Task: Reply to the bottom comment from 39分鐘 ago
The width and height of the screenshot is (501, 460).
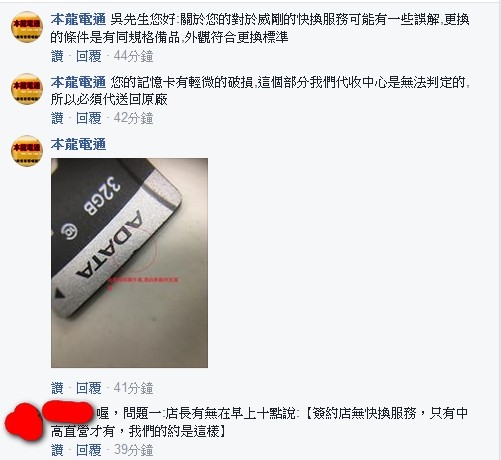Action: pos(89,450)
